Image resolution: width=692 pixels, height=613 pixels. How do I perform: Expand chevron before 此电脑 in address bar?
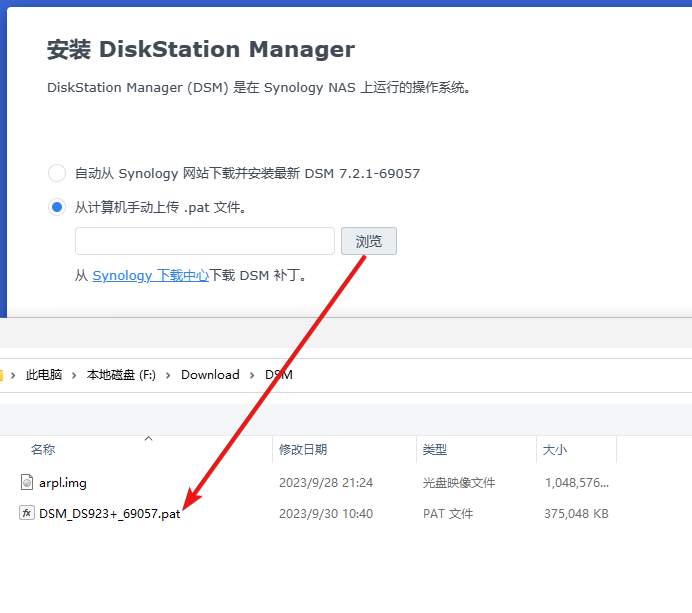click(13, 375)
